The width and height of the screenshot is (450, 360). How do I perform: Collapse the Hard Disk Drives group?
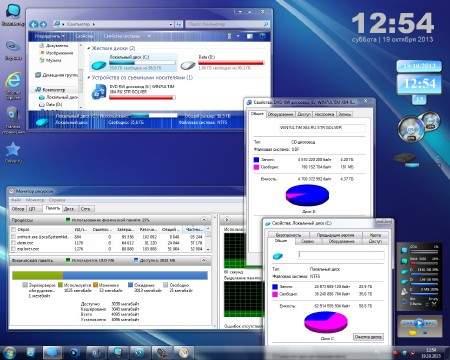click(x=89, y=48)
